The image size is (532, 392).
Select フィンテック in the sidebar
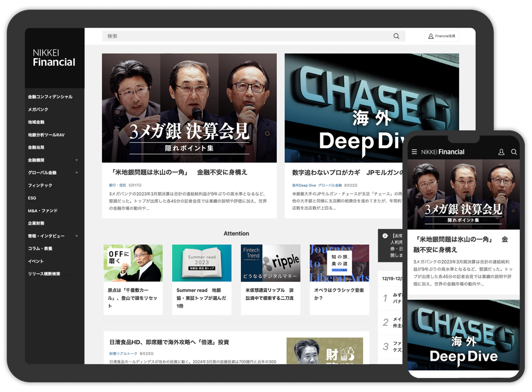click(x=40, y=185)
